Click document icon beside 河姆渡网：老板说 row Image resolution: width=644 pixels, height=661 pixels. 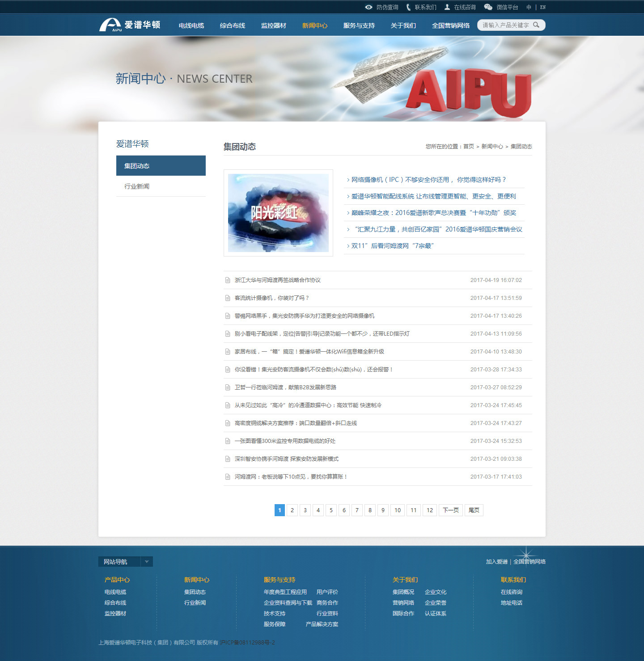(x=228, y=477)
